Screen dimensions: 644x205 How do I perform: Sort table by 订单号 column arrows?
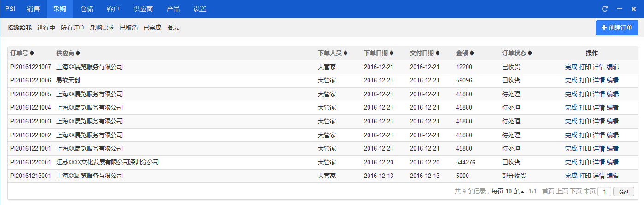(x=32, y=53)
